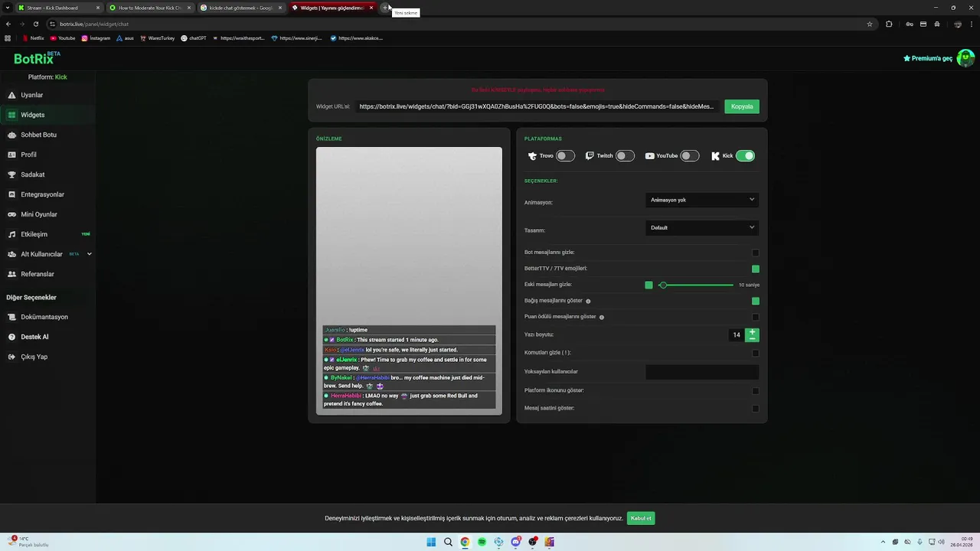Copy the widget URL with Kopyala button
The image size is (980, 551).
742,106
